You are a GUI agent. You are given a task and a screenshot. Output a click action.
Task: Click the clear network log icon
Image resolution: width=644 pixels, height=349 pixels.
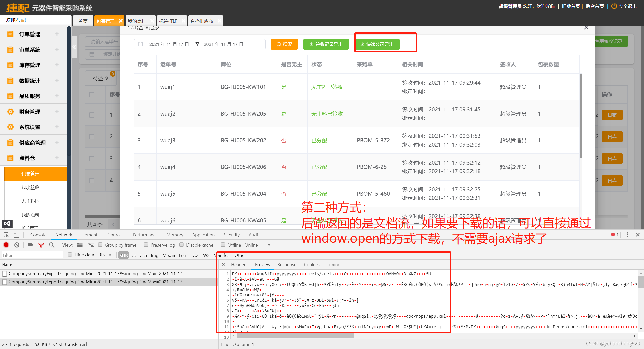click(x=17, y=245)
